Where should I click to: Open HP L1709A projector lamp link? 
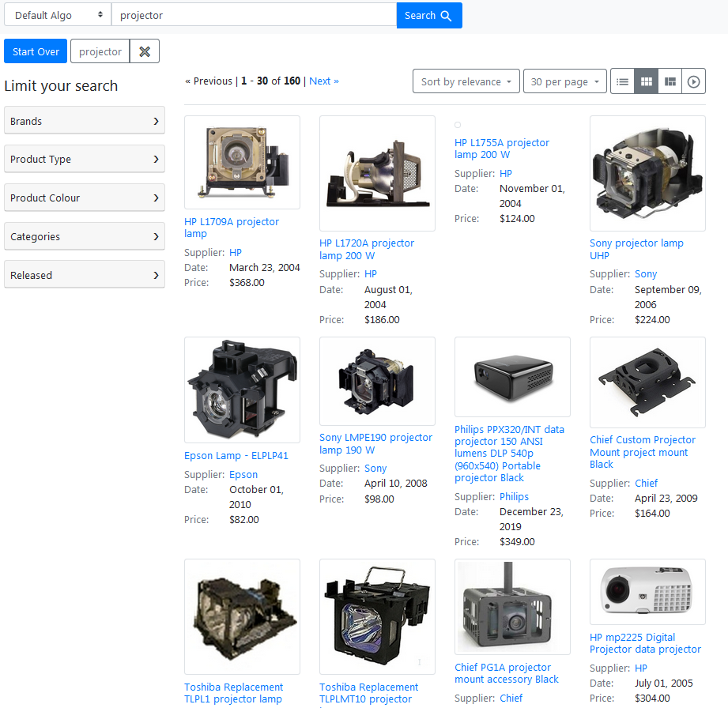(232, 228)
